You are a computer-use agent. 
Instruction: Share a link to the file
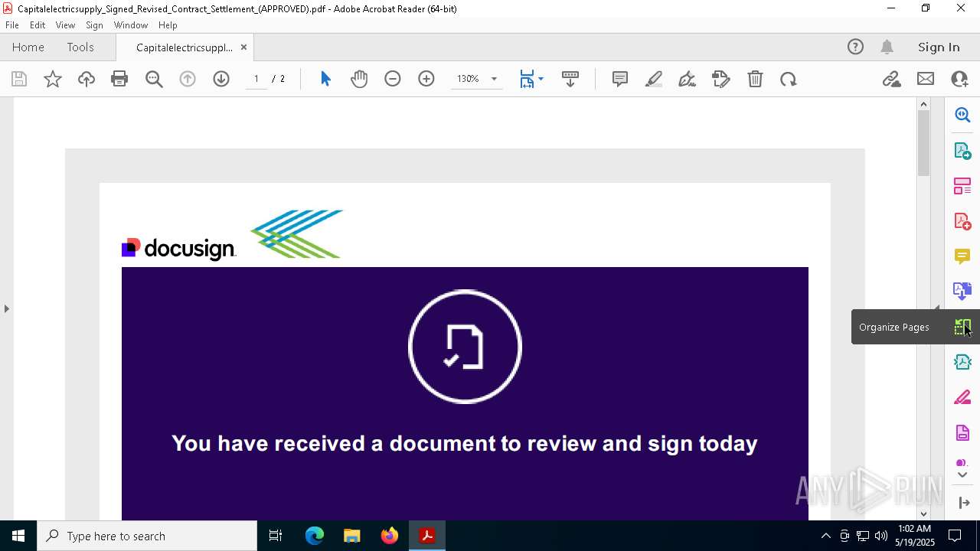point(891,79)
